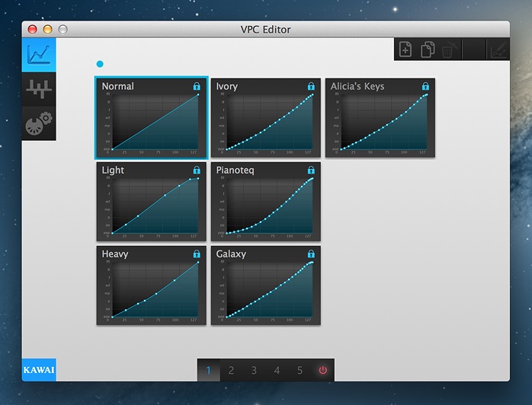Click the VPC Editor title bar text
Viewport: 532px width, 405px height.
coord(266,30)
